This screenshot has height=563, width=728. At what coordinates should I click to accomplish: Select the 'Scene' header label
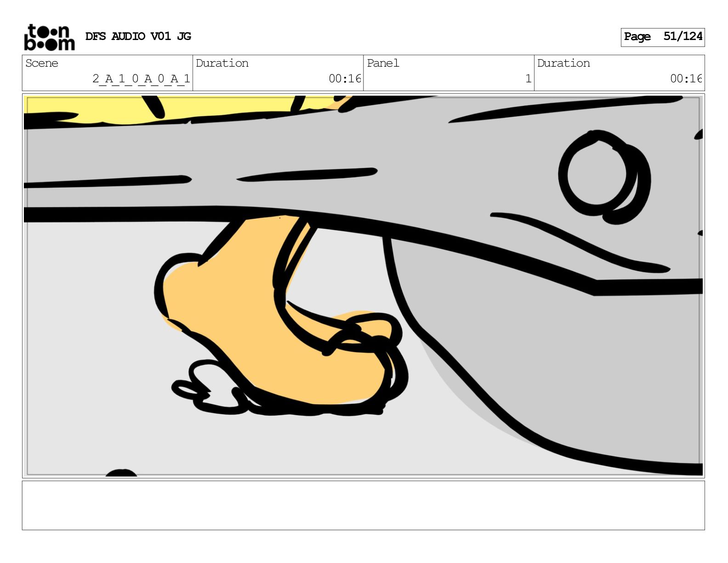[42, 63]
